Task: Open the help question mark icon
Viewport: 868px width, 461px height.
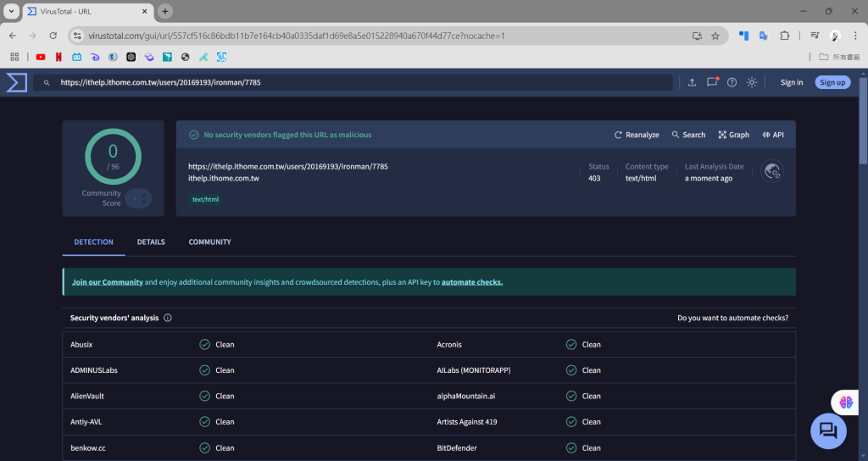Action: [x=732, y=82]
